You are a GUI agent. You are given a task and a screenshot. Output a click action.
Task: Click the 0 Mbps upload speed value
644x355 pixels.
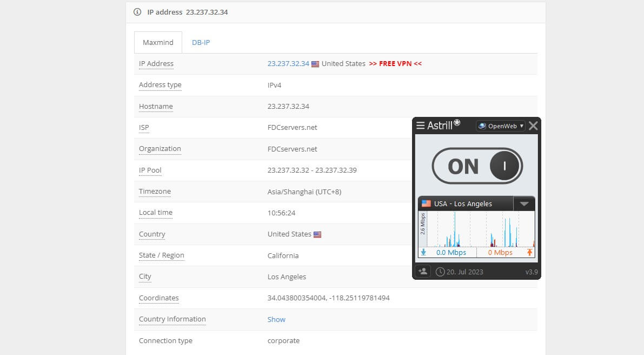click(500, 252)
